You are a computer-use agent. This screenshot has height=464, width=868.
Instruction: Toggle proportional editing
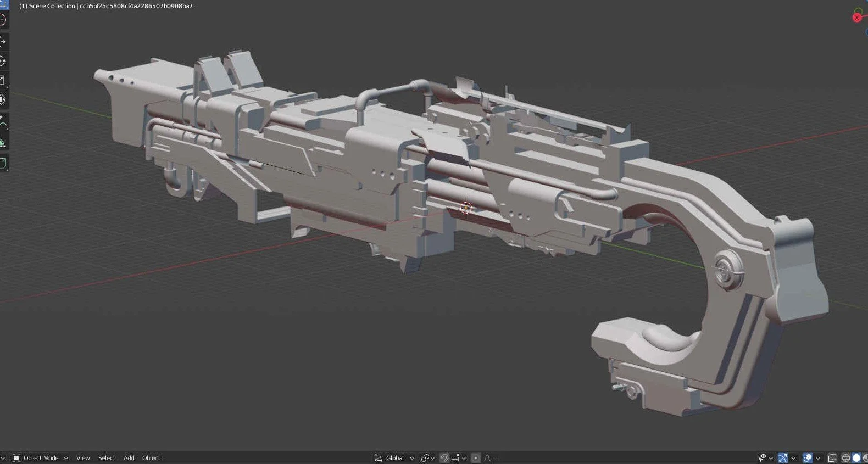pyautogui.click(x=476, y=458)
